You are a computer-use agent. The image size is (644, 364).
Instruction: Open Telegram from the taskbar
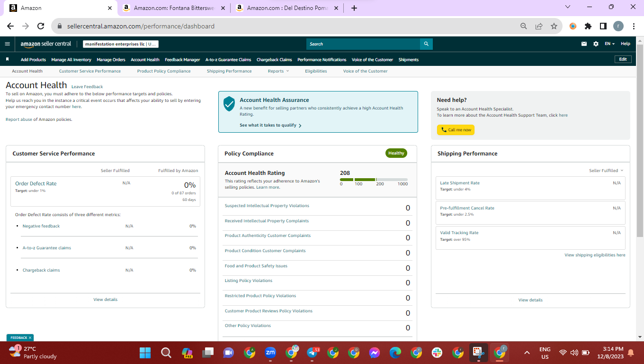[x=313, y=353]
